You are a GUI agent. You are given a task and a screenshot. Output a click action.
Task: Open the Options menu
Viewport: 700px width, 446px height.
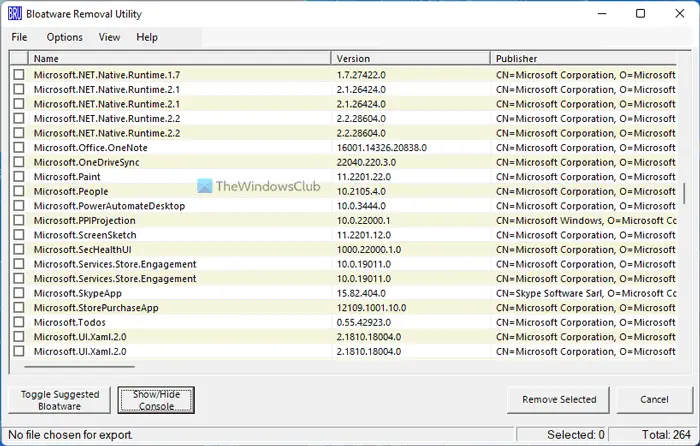click(x=65, y=37)
